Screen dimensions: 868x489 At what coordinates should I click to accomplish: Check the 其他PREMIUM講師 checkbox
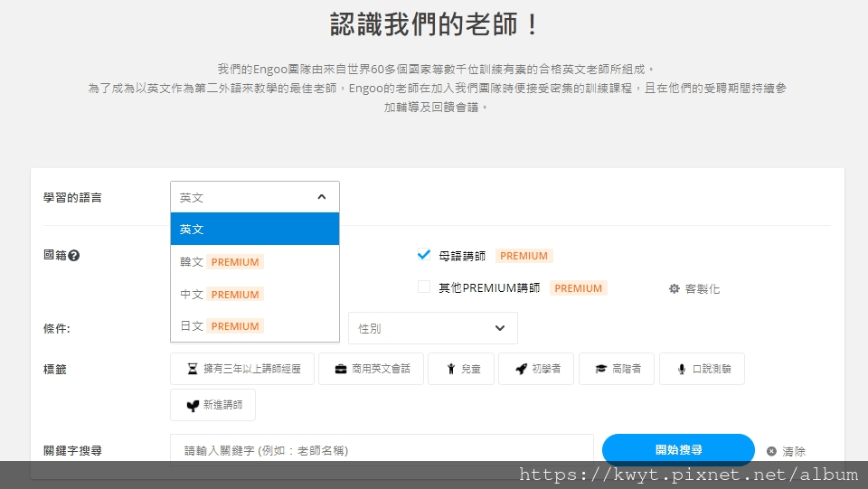pyautogui.click(x=424, y=287)
